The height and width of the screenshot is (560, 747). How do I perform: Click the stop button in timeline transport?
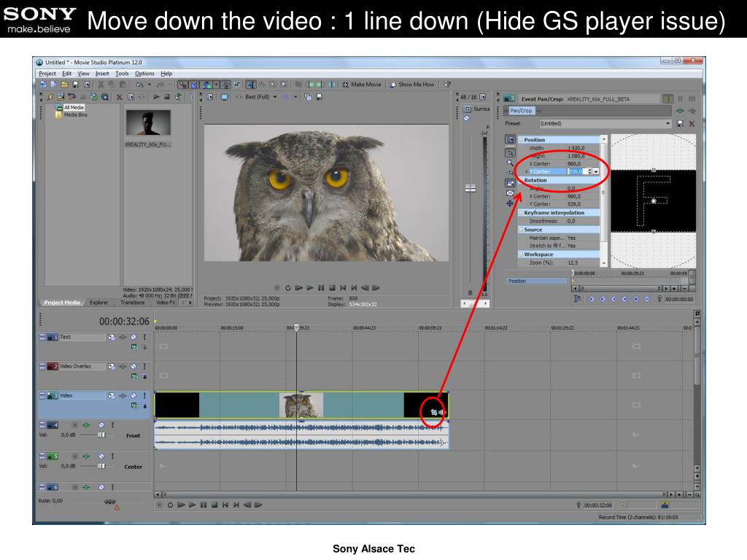click(214, 505)
